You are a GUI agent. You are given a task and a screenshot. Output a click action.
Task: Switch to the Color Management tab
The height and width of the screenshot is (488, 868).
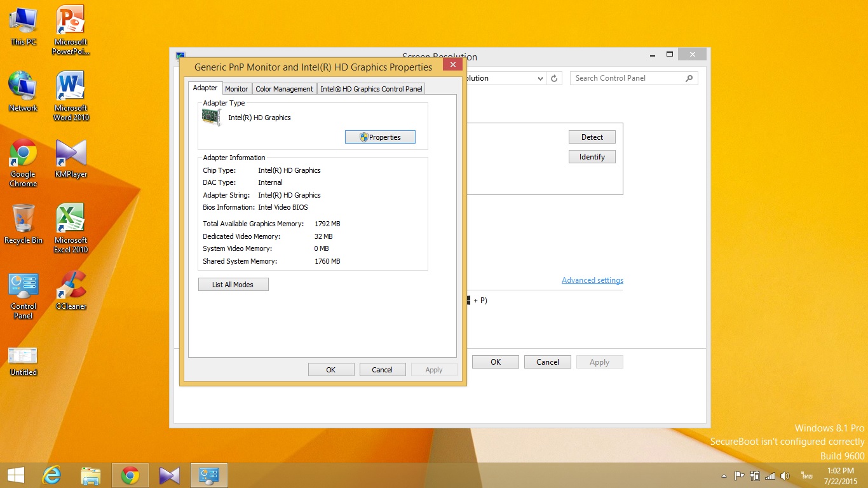284,89
